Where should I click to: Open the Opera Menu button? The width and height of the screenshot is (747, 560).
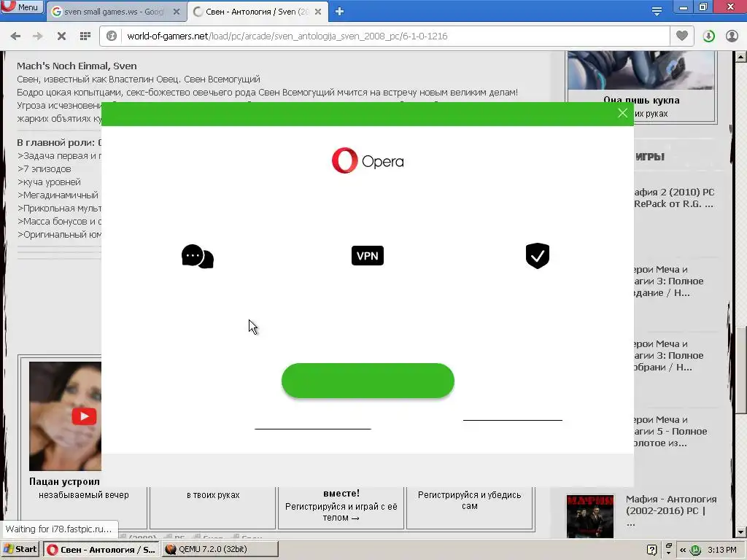tap(21, 7)
